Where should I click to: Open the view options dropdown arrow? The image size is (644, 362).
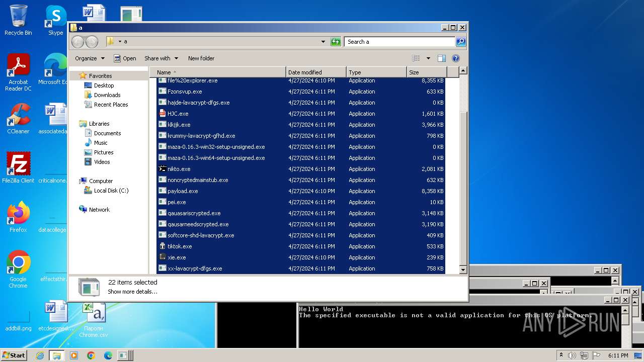pos(428,58)
